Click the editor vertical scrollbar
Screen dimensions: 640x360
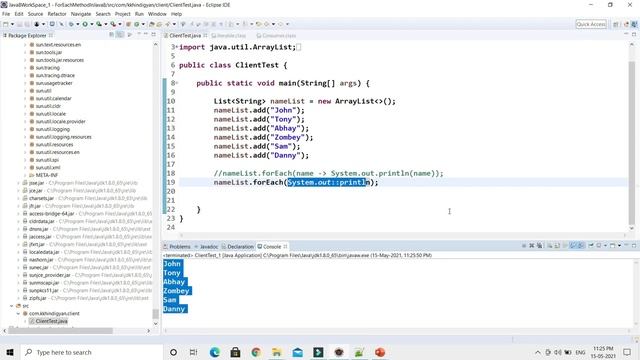(x=632, y=143)
